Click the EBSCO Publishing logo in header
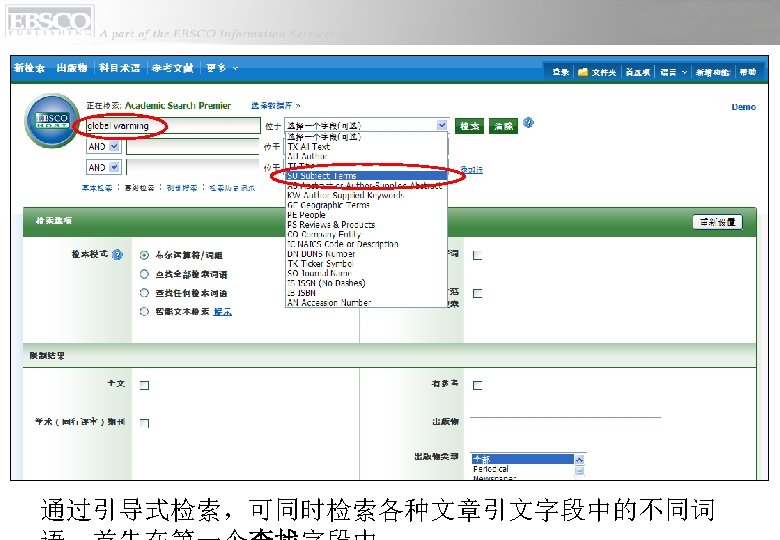The height and width of the screenshot is (540, 780). (49, 21)
